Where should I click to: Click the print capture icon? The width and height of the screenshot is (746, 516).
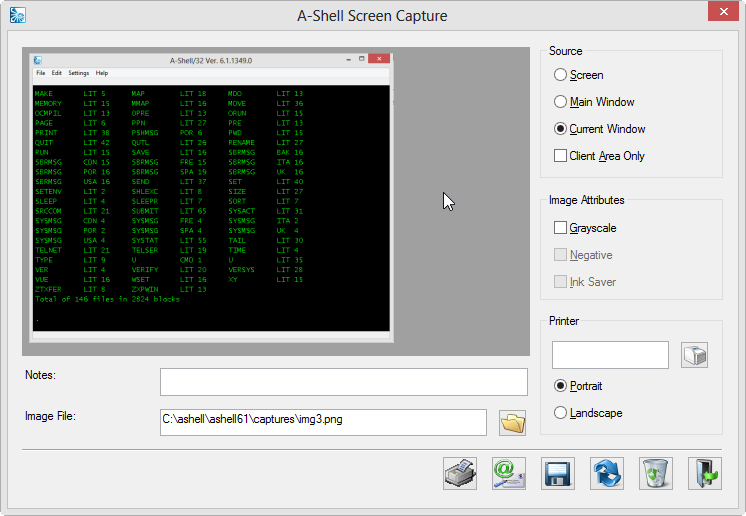coord(460,473)
